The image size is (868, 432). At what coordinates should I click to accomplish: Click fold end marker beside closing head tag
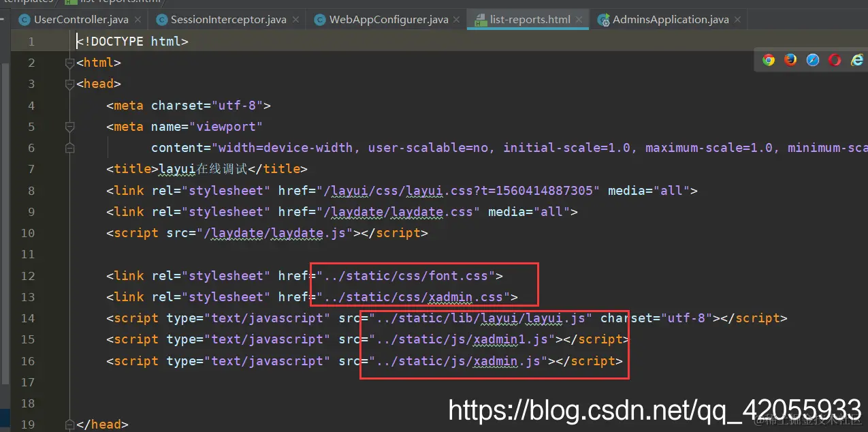click(69, 424)
